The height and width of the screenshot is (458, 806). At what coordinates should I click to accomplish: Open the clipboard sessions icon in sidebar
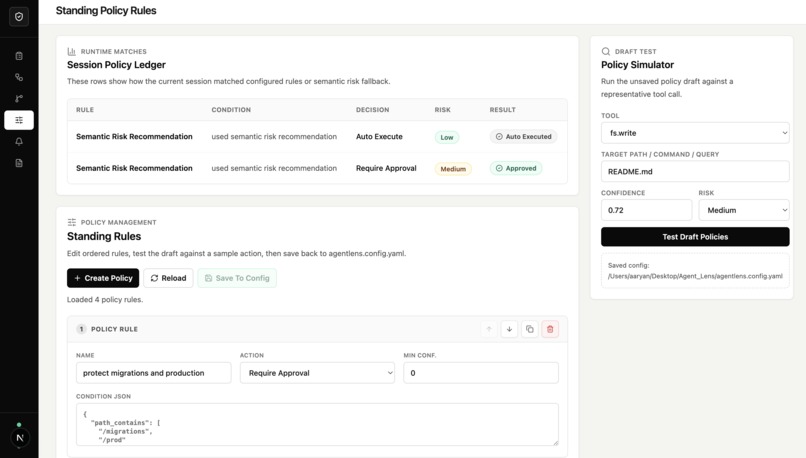[x=19, y=56]
